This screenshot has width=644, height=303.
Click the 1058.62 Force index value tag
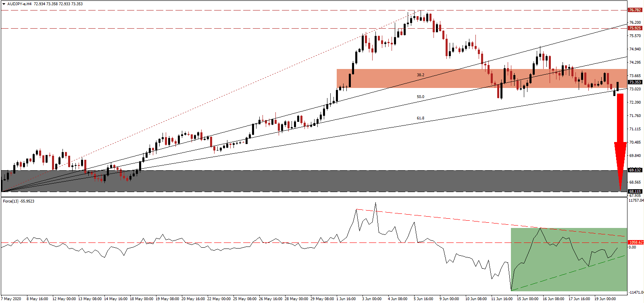click(x=636, y=242)
